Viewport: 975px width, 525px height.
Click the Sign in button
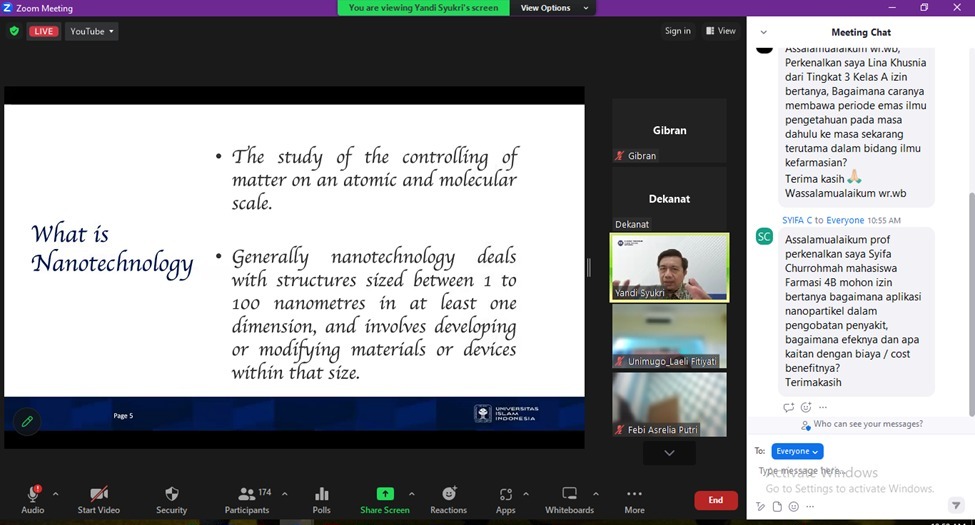point(677,30)
